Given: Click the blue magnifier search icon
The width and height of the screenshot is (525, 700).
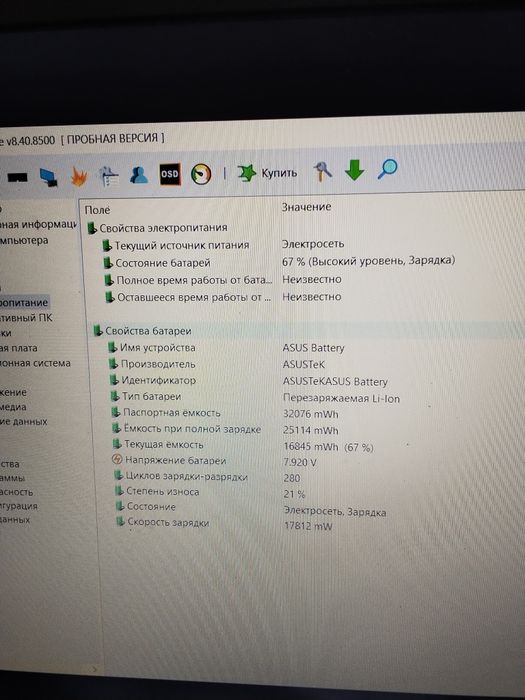Looking at the screenshot, I should (387, 169).
